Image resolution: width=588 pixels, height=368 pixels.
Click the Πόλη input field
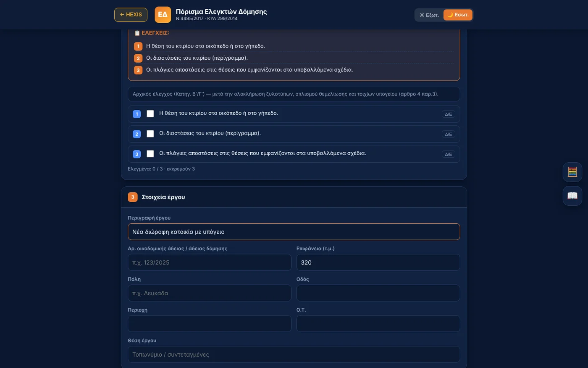tap(210, 293)
